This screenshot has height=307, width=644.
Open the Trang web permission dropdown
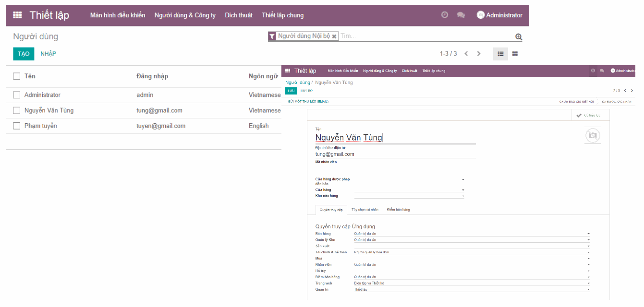pos(588,283)
